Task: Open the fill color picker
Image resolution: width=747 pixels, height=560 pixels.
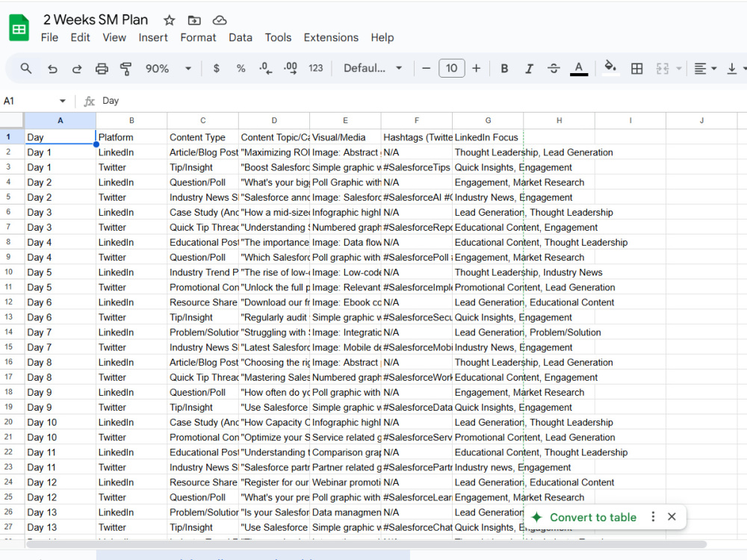Action: [x=610, y=68]
